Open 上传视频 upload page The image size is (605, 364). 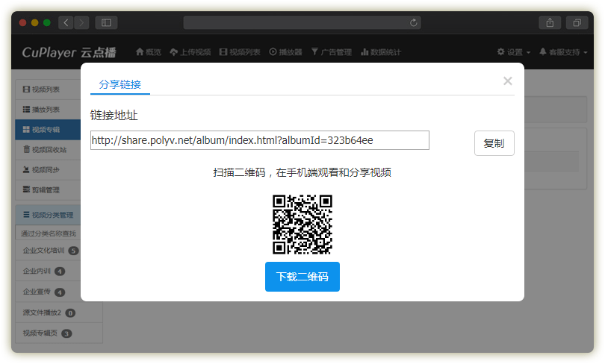tap(190, 52)
